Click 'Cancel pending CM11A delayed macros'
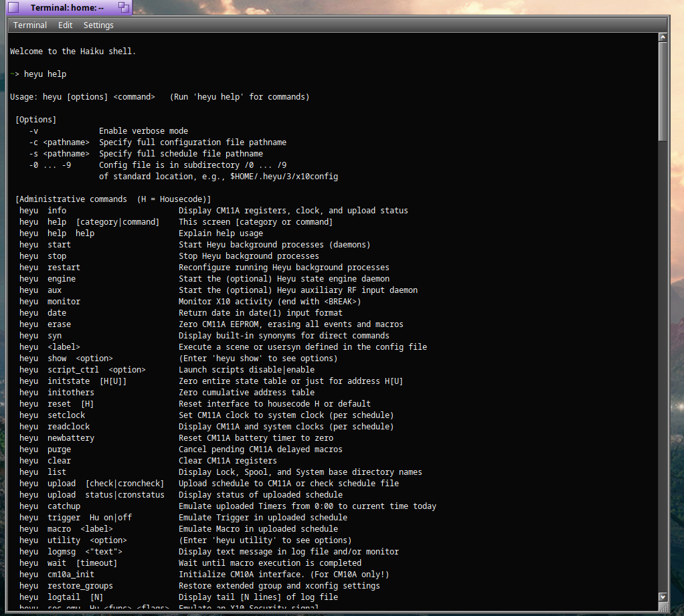Image resolution: width=684 pixels, height=616 pixels. pyautogui.click(x=260, y=449)
